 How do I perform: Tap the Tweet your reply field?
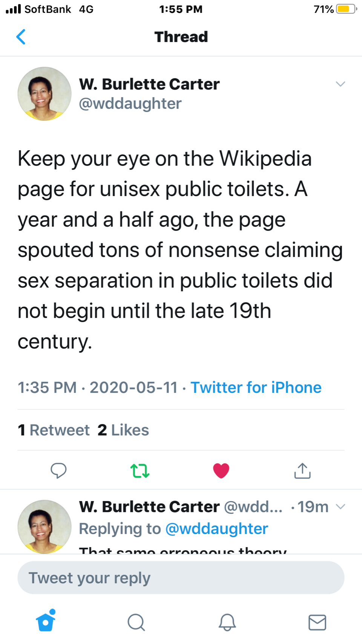pos(181,578)
